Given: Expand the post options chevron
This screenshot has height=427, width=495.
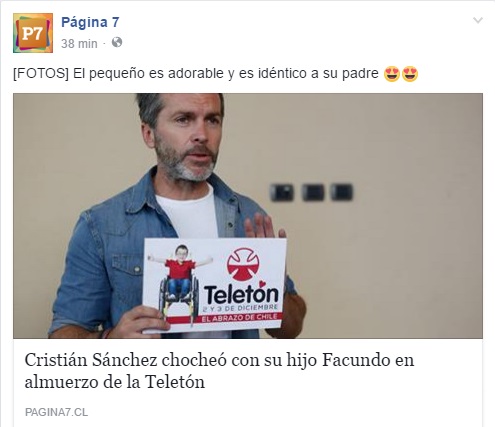Looking at the screenshot, I should pos(478,20).
